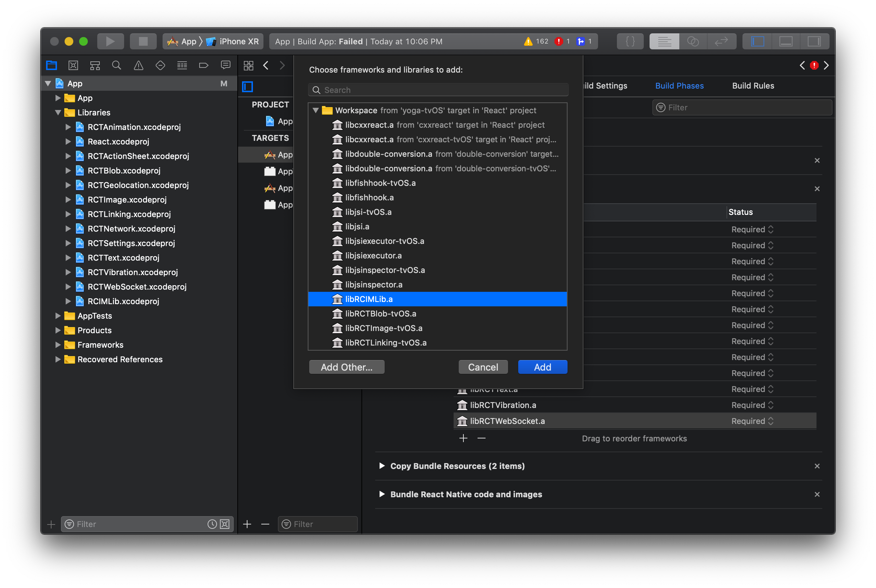Show recently modified files filter icon
876x588 pixels.
click(212, 524)
